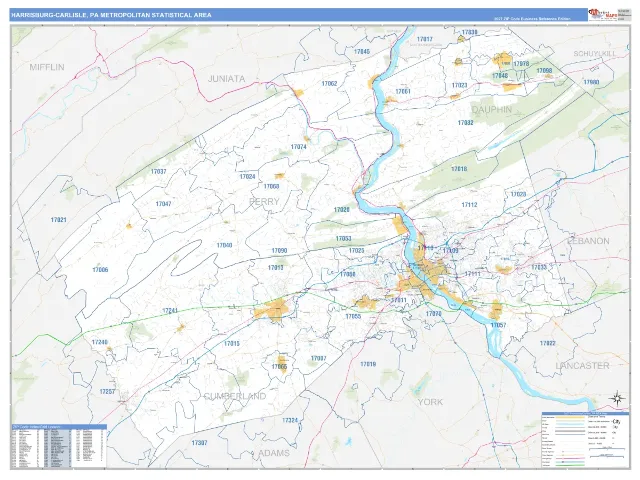
Task: Click ZIP code 17240 label
Action: [x=100, y=342]
